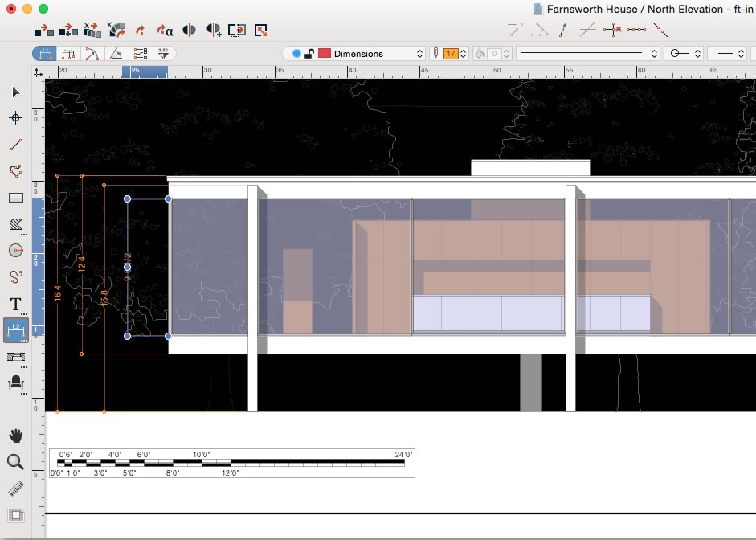Select the Rotate with alpha icon

tap(165, 31)
